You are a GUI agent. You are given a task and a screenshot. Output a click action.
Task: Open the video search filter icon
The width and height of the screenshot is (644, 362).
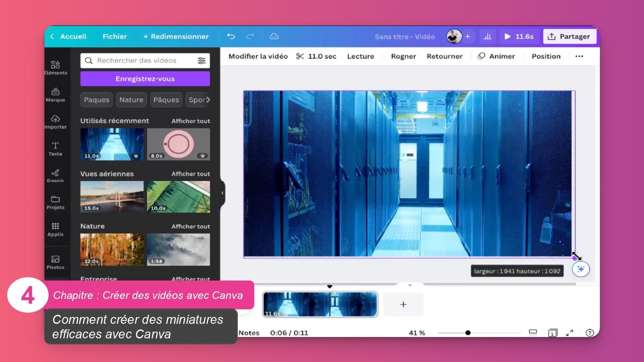(x=201, y=60)
